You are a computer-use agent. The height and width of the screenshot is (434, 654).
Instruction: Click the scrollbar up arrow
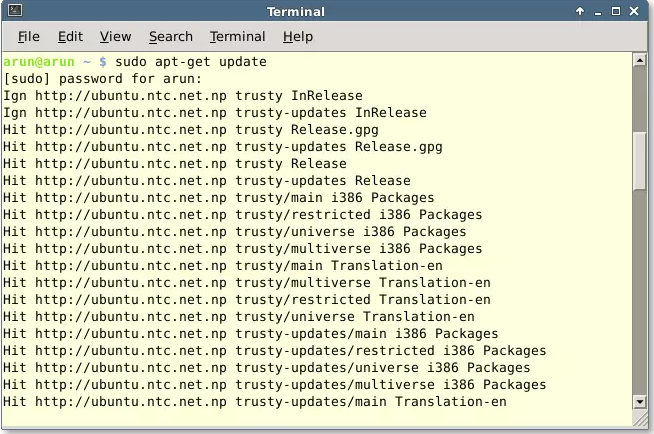tap(640, 60)
